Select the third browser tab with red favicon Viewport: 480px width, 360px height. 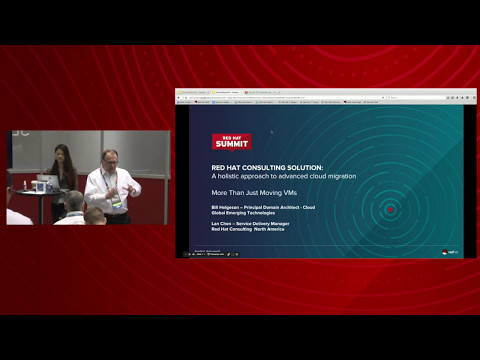pos(259,92)
